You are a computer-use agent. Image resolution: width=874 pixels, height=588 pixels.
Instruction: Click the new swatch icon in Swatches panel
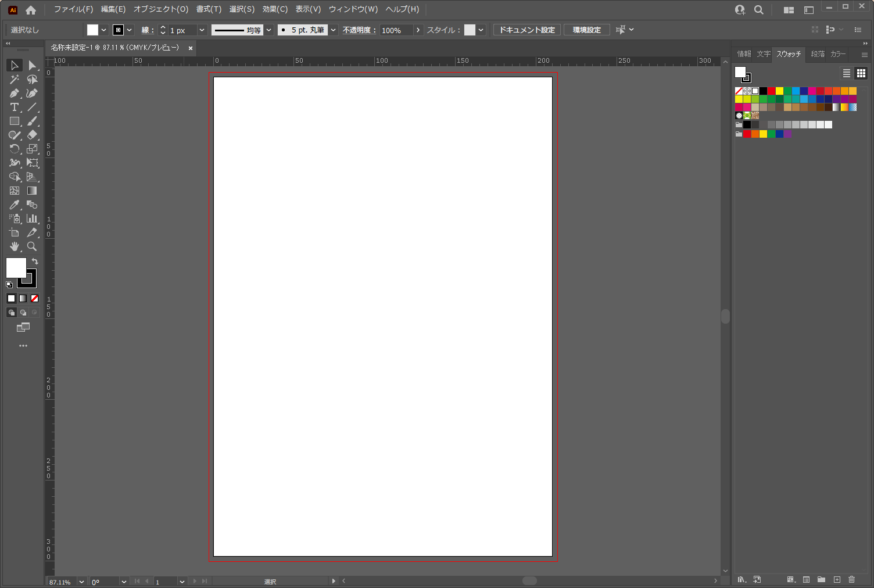coord(837,580)
